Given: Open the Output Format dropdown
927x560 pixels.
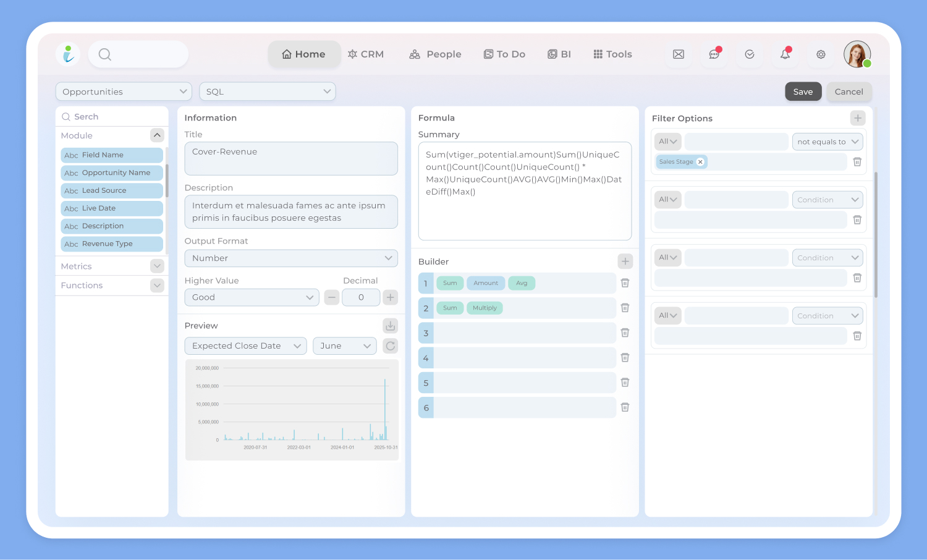Looking at the screenshot, I should 291,258.
